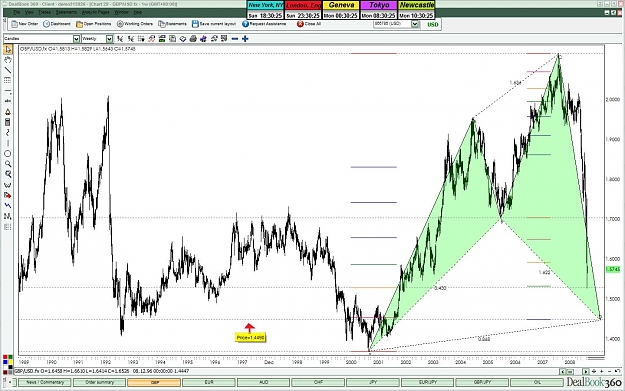The height and width of the screenshot is (391, 625).
Task: Switch to News / Commentary tab
Action: [x=45, y=382]
